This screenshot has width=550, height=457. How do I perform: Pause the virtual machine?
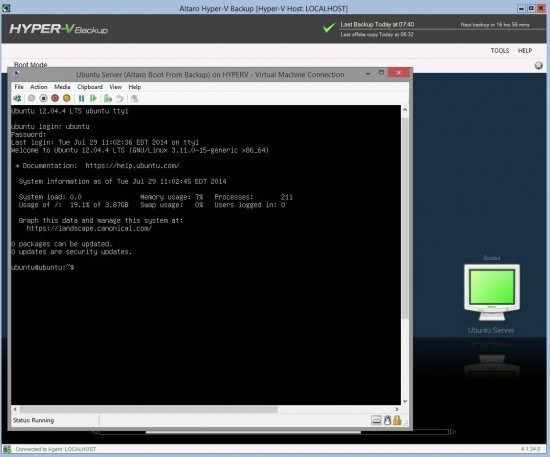click(81, 99)
